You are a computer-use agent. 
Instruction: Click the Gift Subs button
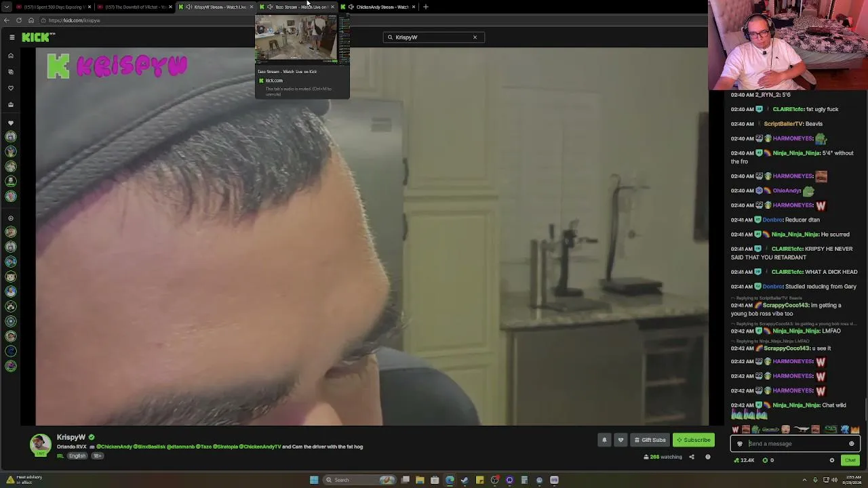click(650, 440)
